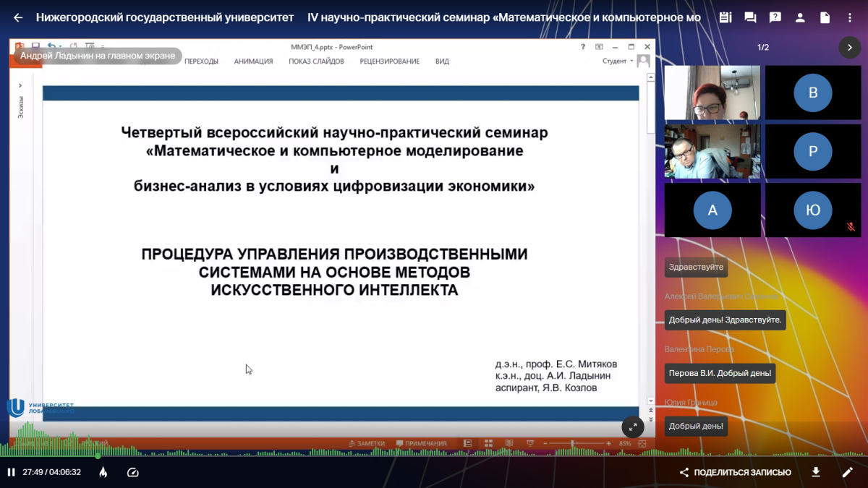Click the pencil edit icon

click(x=848, y=472)
